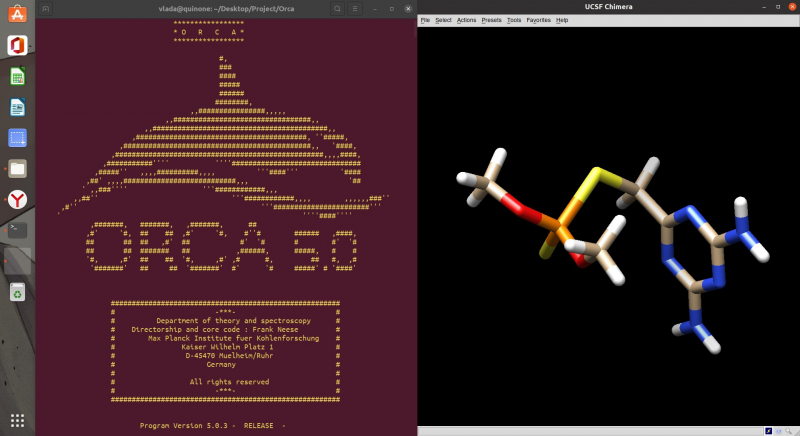Open the Microsoft Office icon in dock

[x=17, y=45]
